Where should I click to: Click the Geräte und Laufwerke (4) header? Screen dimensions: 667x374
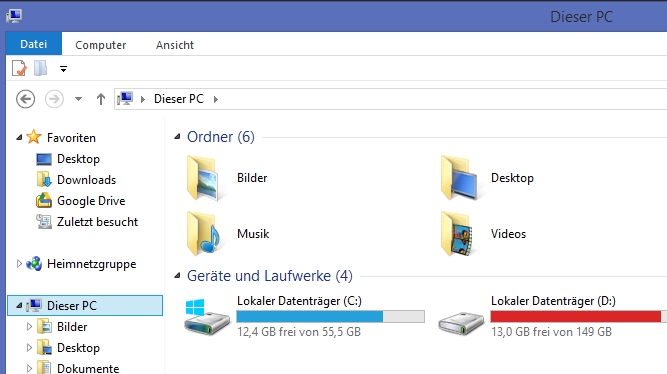click(270, 276)
